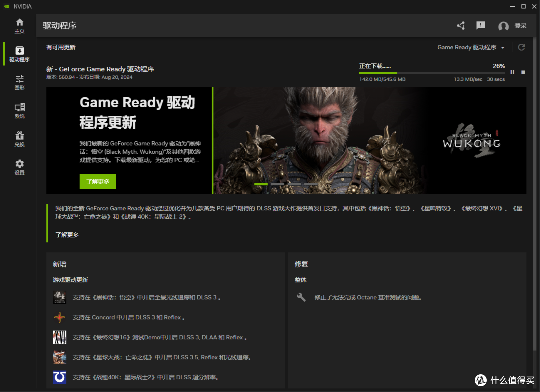Click the 黑神话：悟空 game icon
Viewport: 540px width, 392px height.
point(59,297)
